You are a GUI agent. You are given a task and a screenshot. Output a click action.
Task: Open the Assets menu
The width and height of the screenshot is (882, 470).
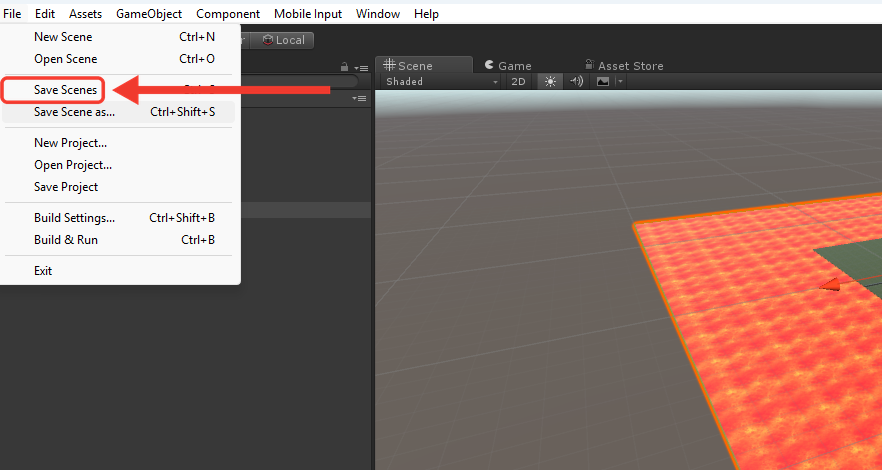86,13
